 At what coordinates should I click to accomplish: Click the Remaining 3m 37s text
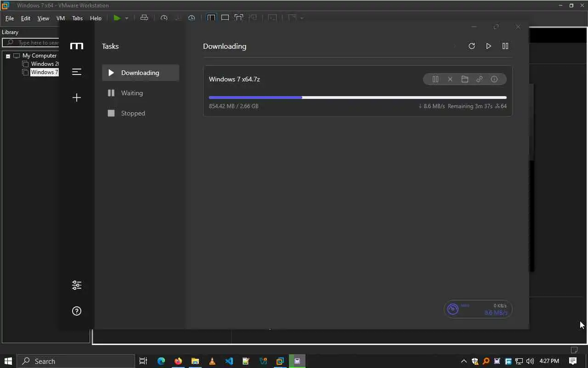tap(470, 106)
